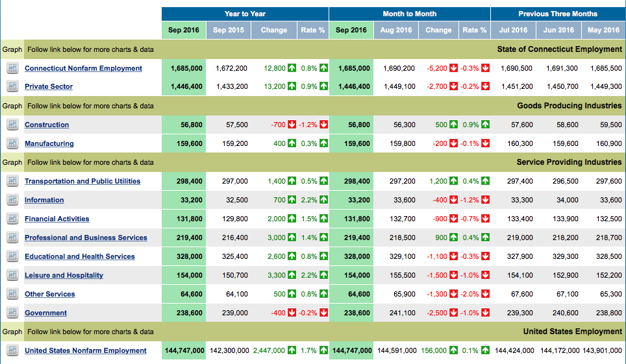Open Professional and Business Services link
626x364 pixels.
point(86,237)
